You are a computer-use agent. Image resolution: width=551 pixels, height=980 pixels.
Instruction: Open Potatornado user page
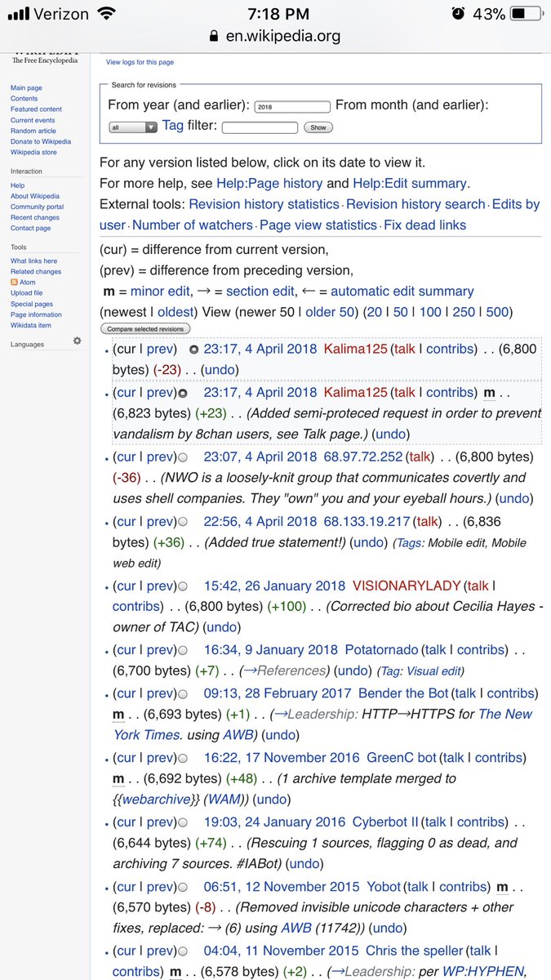[381, 651]
